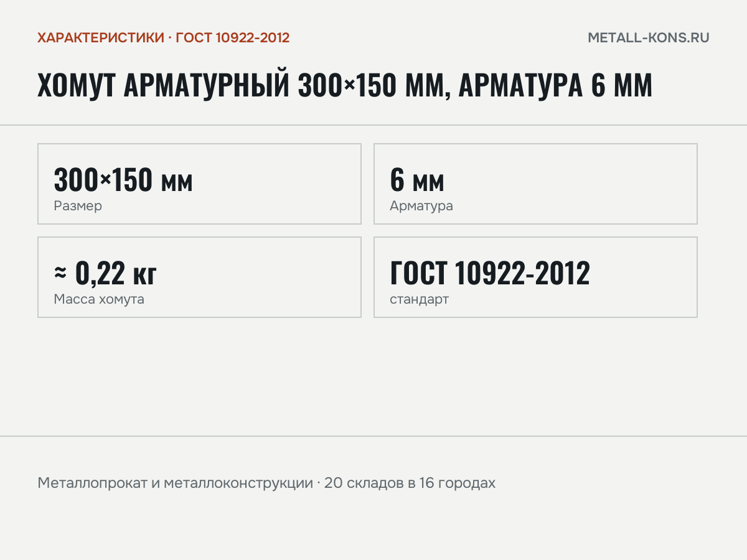Click the Масса хомута label
The image size is (747, 560).
point(99,299)
